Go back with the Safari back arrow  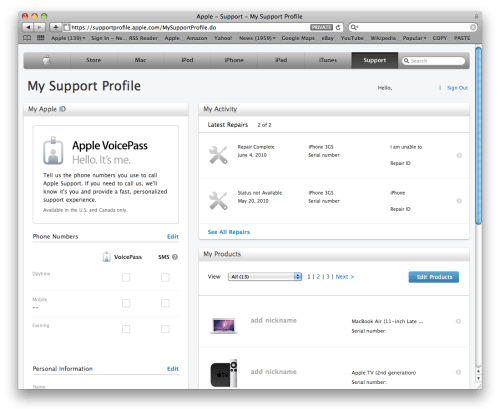(28, 27)
